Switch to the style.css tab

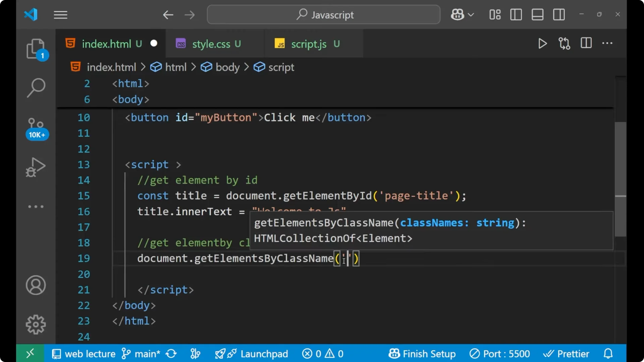211,44
